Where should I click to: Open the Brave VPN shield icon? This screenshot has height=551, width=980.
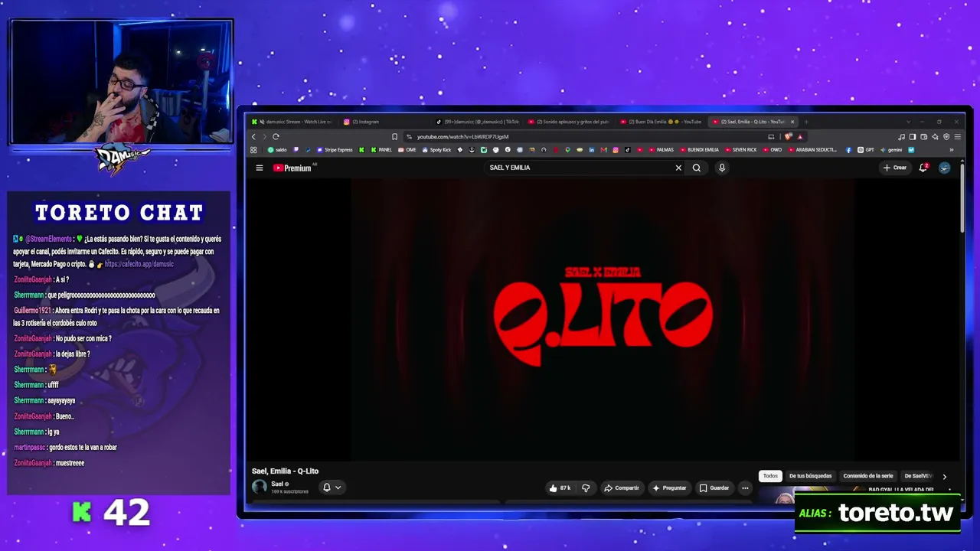tap(946, 137)
